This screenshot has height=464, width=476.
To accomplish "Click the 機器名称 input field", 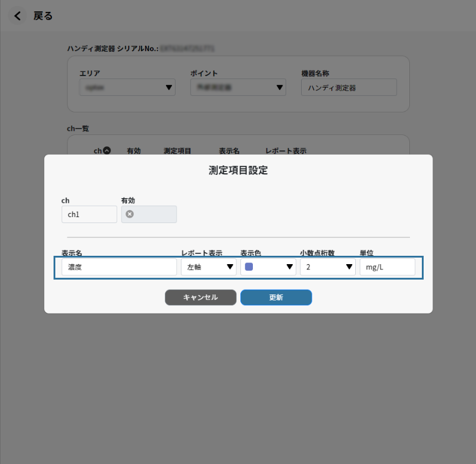I will (x=349, y=87).
